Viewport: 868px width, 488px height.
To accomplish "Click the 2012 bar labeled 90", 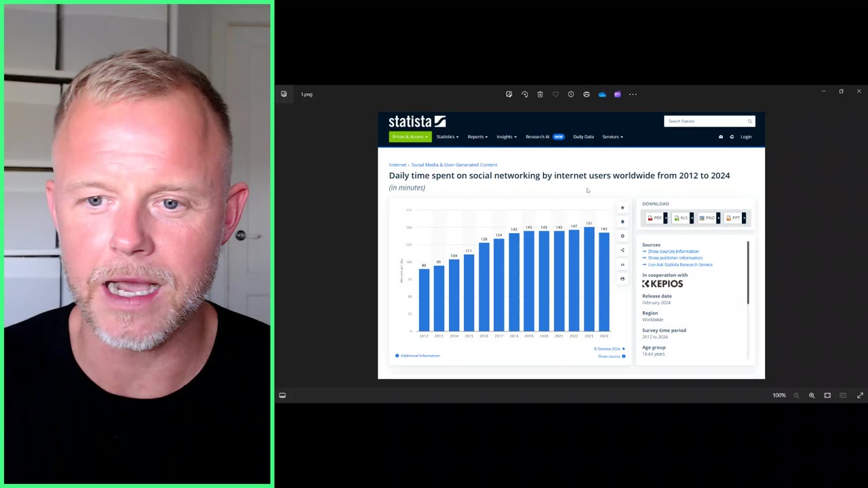I will 424,300.
